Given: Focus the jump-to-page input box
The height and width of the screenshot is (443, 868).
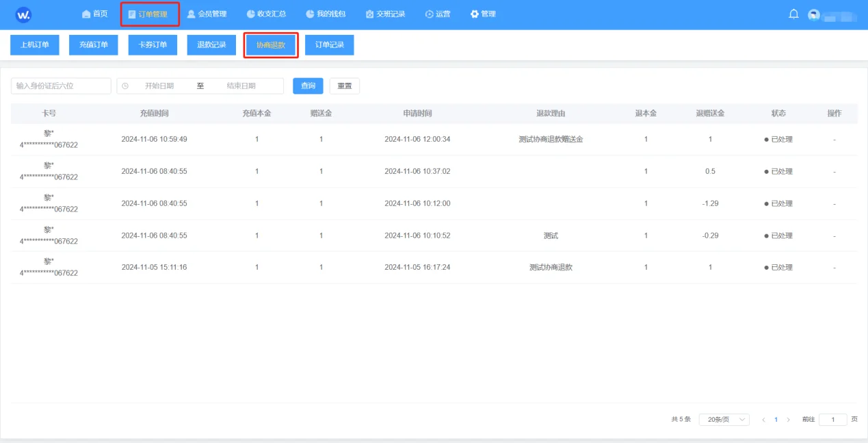Looking at the screenshot, I should (833, 420).
